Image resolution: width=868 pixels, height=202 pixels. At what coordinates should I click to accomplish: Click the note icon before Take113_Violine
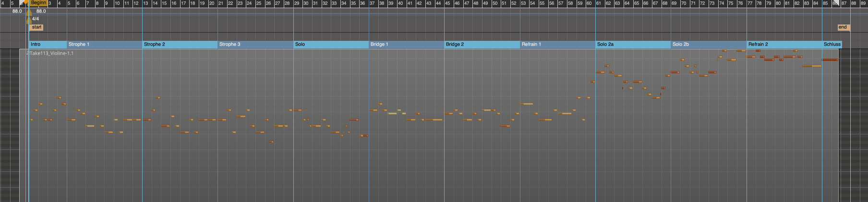28,53
